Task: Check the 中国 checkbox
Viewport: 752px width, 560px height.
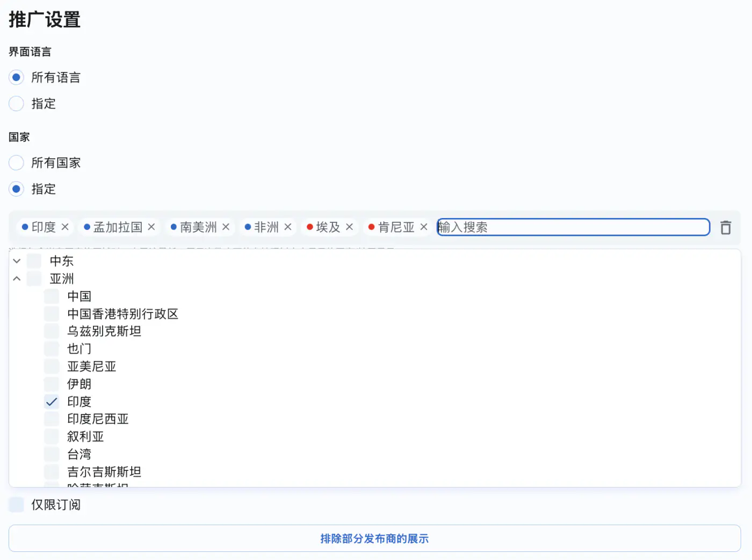Action: click(52, 296)
